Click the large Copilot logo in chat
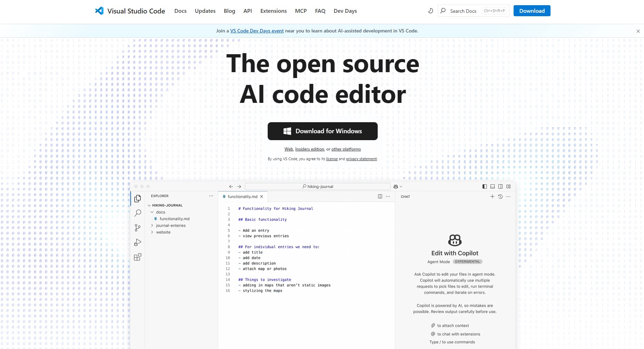 pos(455,240)
